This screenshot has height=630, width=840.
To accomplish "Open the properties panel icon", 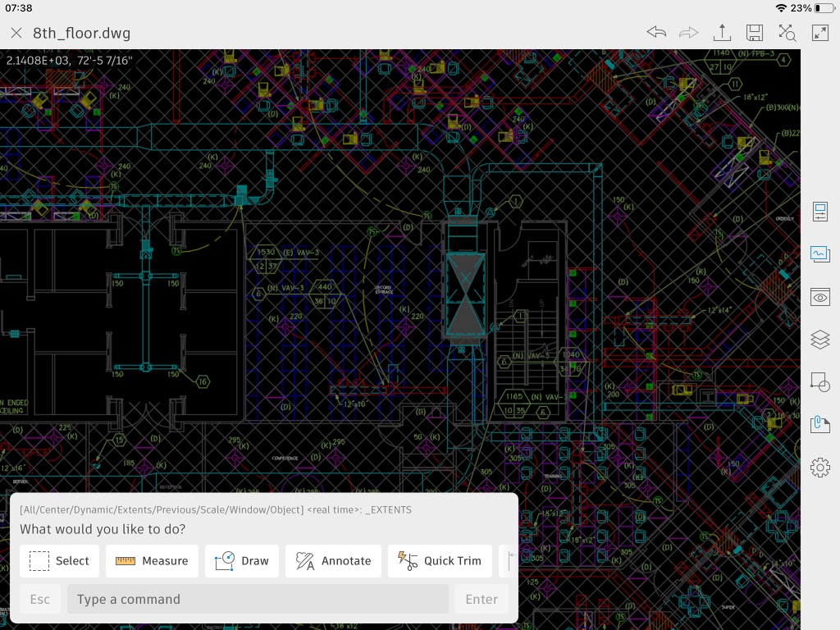I will click(x=820, y=212).
